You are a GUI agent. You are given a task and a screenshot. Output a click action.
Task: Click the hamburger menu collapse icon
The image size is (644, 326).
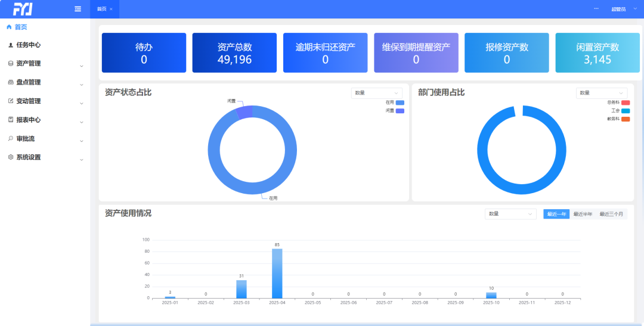click(78, 9)
